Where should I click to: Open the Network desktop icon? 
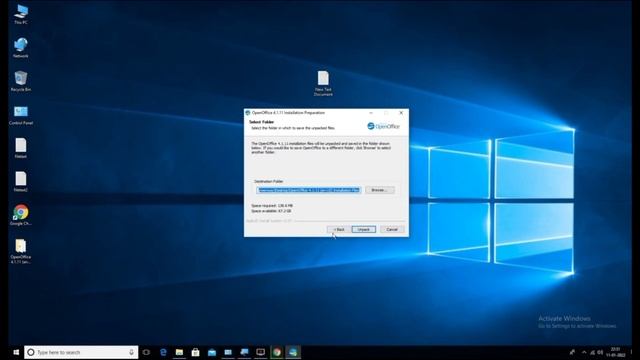pyautogui.click(x=21, y=48)
